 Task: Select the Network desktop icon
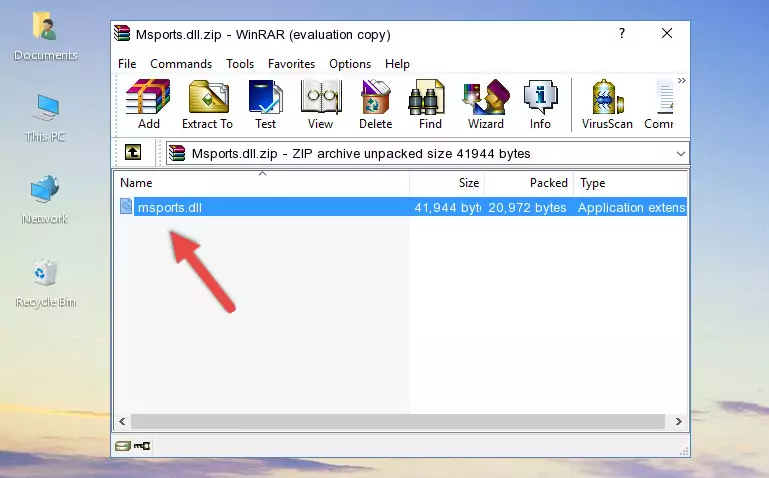click(45, 200)
